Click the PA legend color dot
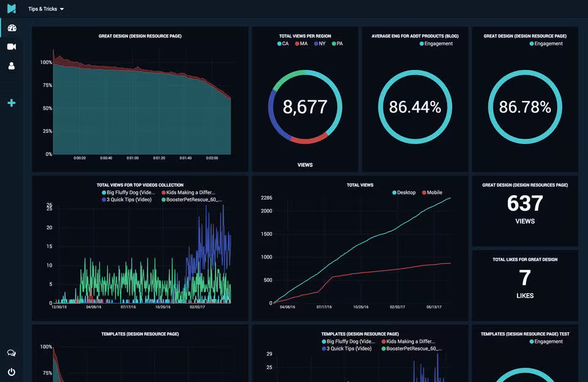The height and width of the screenshot is (382, 588). 334,44
